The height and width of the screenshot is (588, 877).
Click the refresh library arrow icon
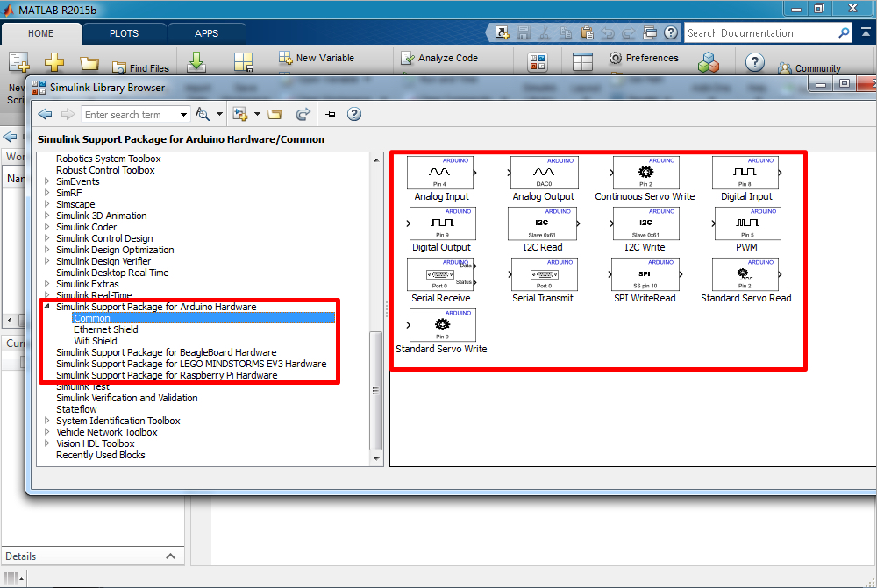303,114
